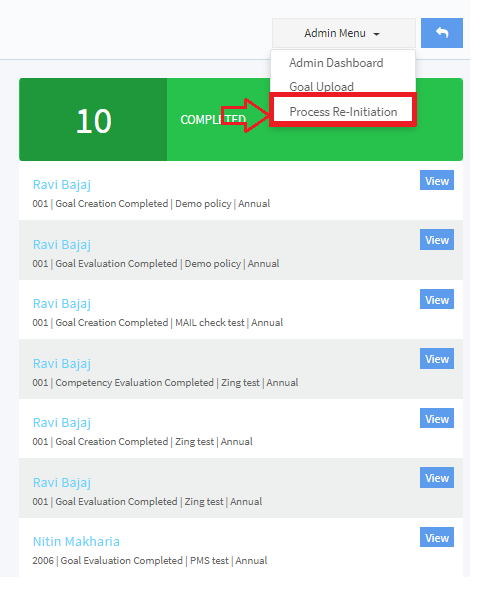Open Ravi Bajaj link for Competency Evaluation row
This screenshot has width=479, height=602.
[x=62, y=364]
